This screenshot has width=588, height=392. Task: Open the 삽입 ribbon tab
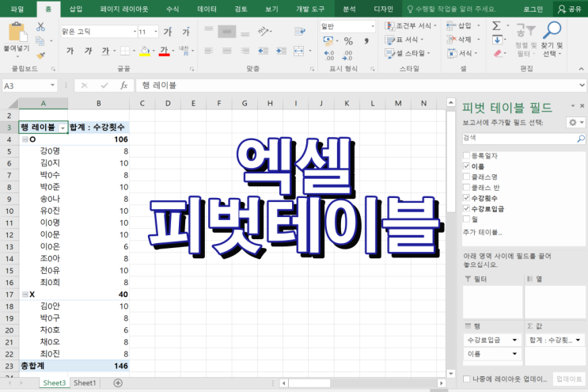coord(76,8)
